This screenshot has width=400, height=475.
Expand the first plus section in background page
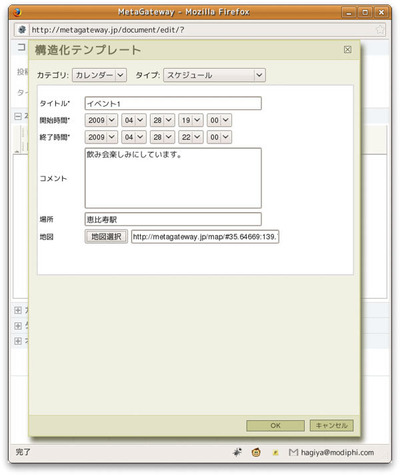[x=18, y=310]
